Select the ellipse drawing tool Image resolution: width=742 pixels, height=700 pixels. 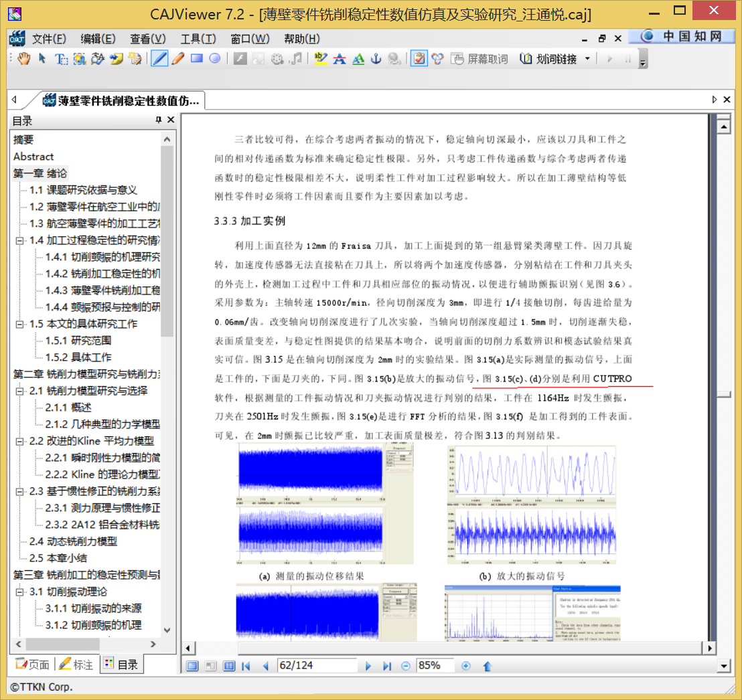pyautogui.click(x=215, y=59)
